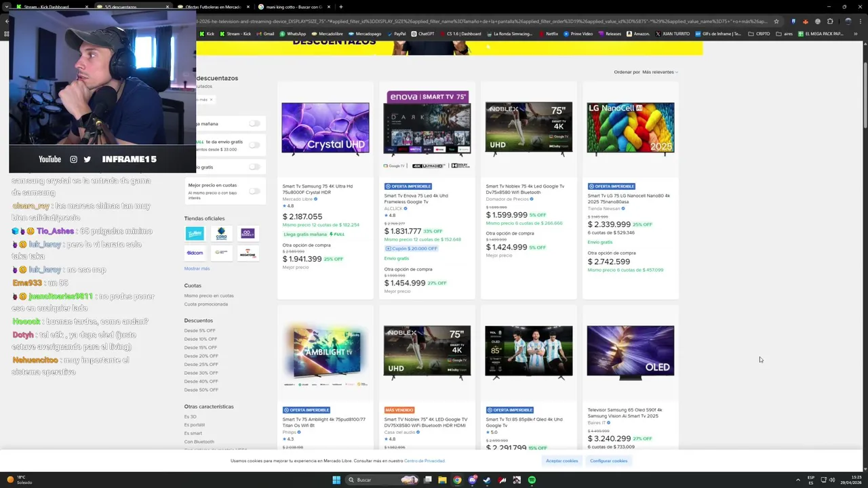Open 'Televisor Samsung 65 Oled S90f' title
The height and width of the screenshot is (488, 868).
click(x=625, y=413)
